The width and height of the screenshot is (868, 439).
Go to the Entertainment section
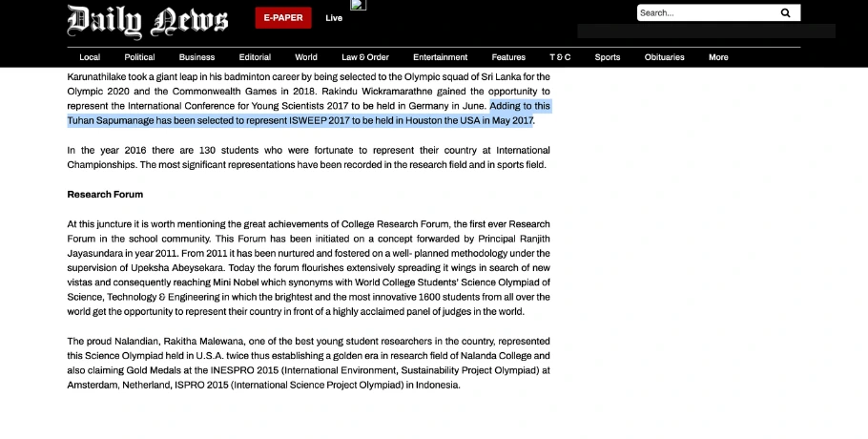[x=440, y=57]
